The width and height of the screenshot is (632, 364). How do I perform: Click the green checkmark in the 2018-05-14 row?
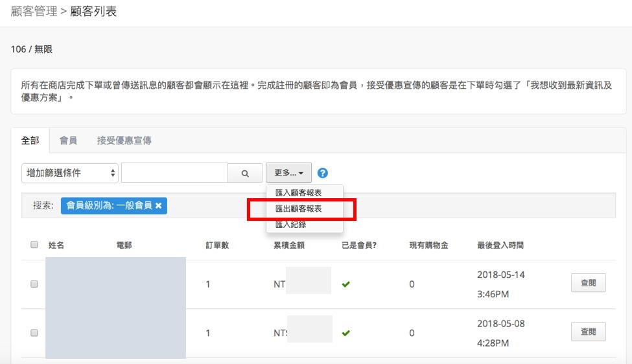click(x=345, y=284)
